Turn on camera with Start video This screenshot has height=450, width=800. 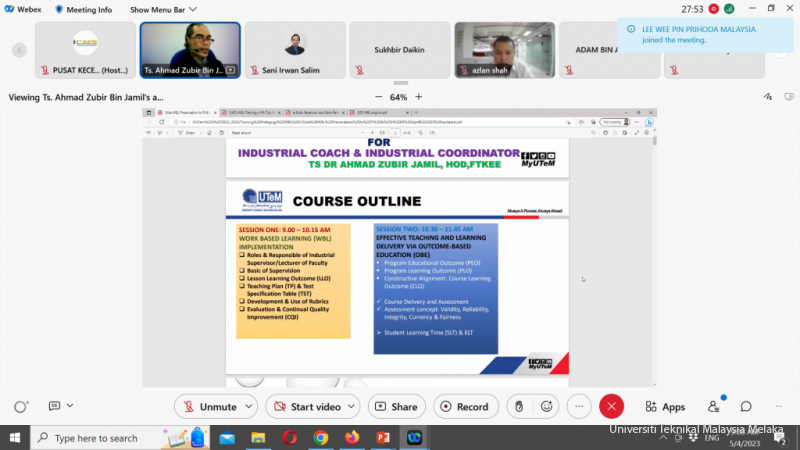coord(306,407)
